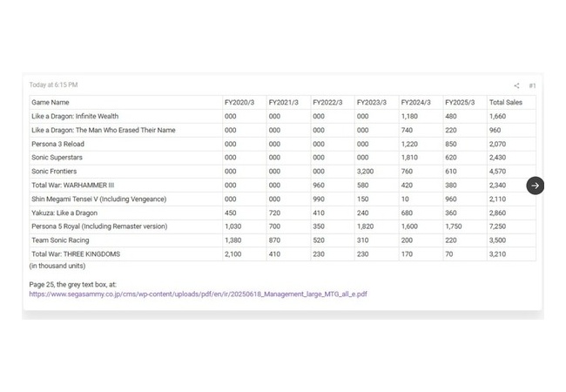Click 'Persona 5 Royal' game name
The image size is (566, 392).
(99, 226)
